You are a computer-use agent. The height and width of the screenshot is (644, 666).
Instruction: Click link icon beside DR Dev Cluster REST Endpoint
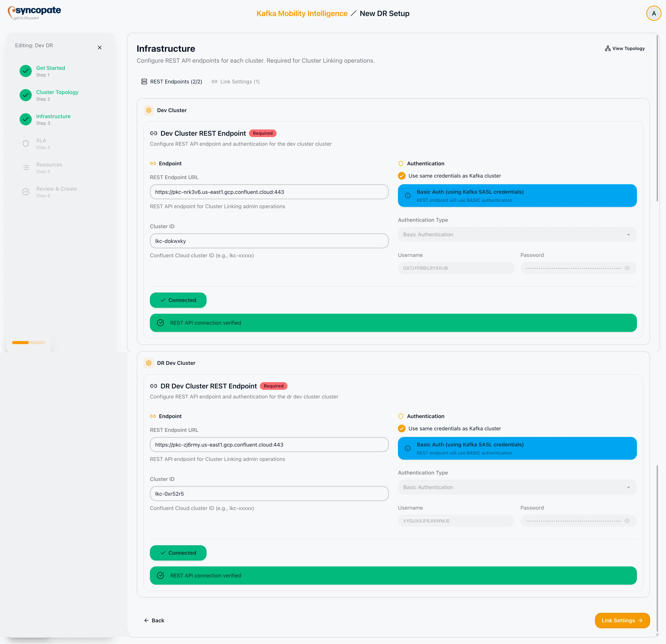point(154,386)
